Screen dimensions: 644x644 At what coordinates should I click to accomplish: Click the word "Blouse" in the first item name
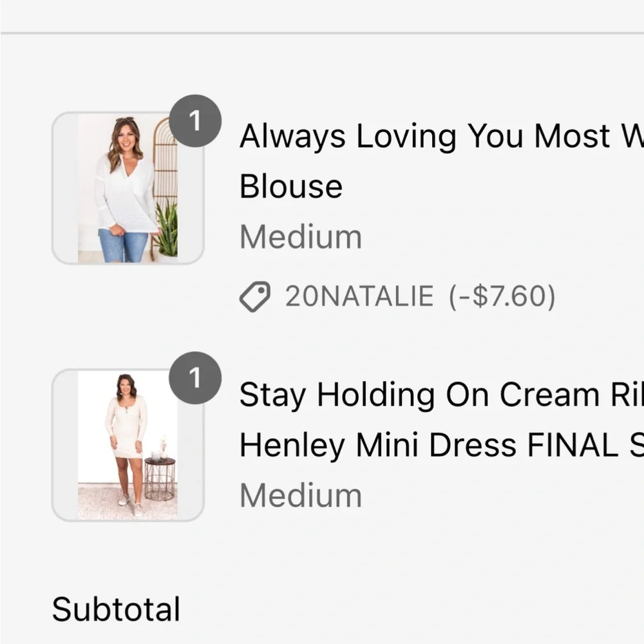[x=291, y=187]
